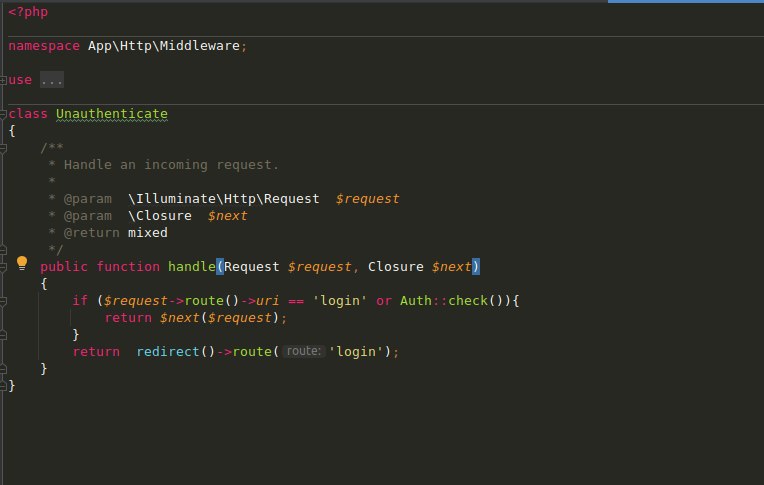Click '$next' in the return statement
764x485 pixels.
[180, 318]
